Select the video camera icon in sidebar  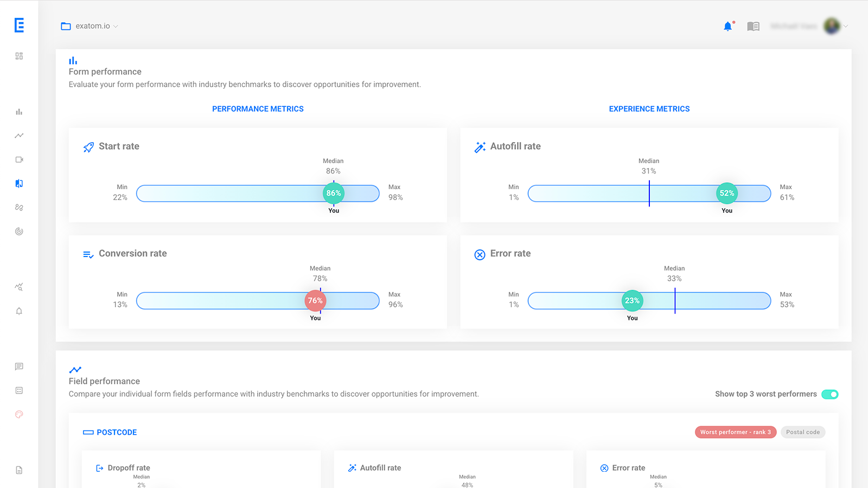pyautogui.click(x=19, y=159)
